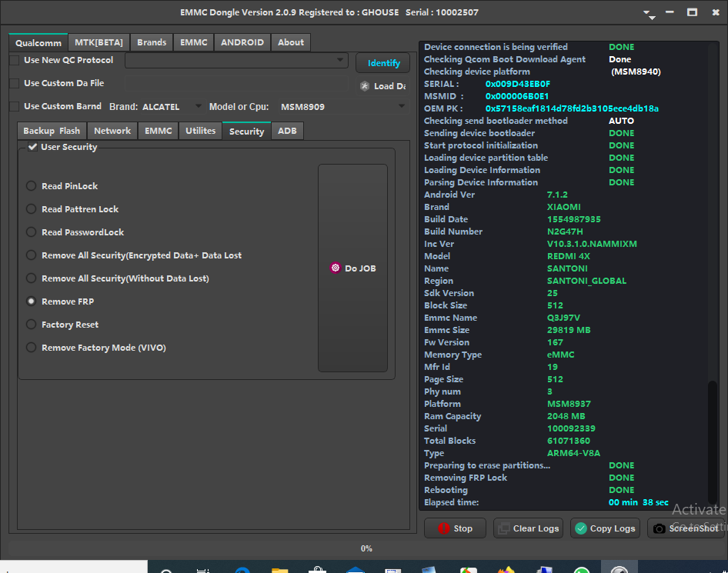Screen dimensions: 728x573
Task: Click the platform value MSM8937
Action: [x=569, y=404]
